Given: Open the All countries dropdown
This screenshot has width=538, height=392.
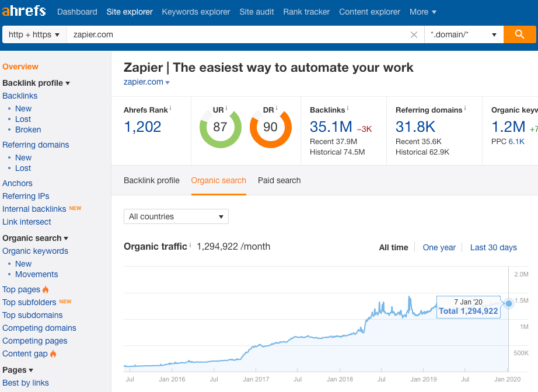Looking at the screenshot, I should click(176, 216).
